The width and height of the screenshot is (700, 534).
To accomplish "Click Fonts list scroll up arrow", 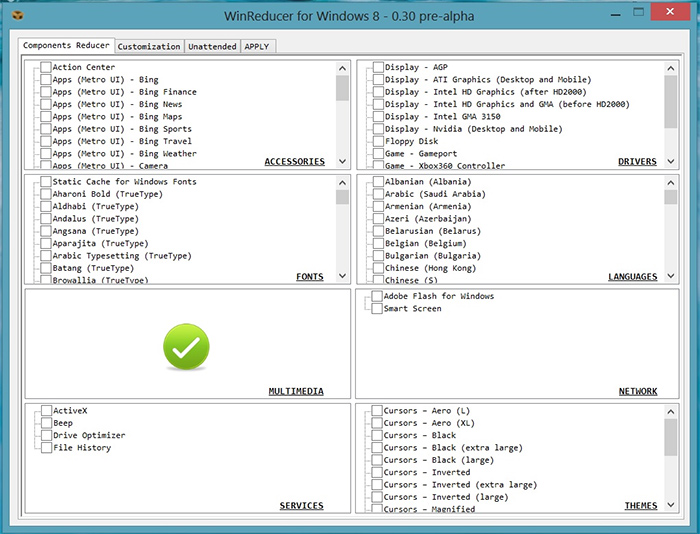I will tap(342, 183).
